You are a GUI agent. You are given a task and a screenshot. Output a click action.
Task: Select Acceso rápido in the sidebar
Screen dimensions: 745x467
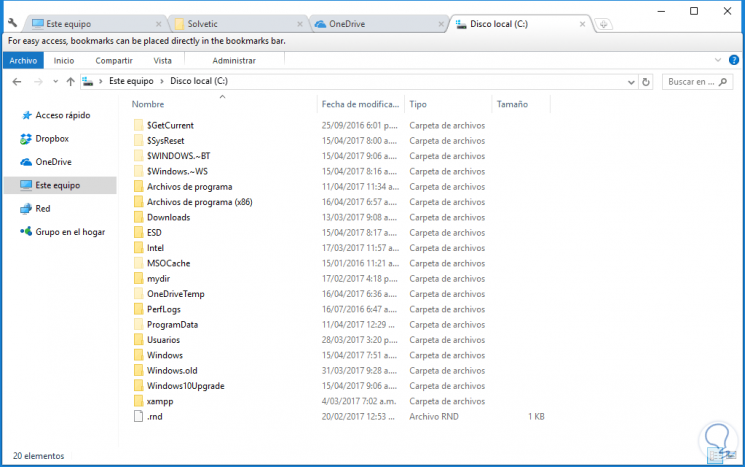click(63, 115)
